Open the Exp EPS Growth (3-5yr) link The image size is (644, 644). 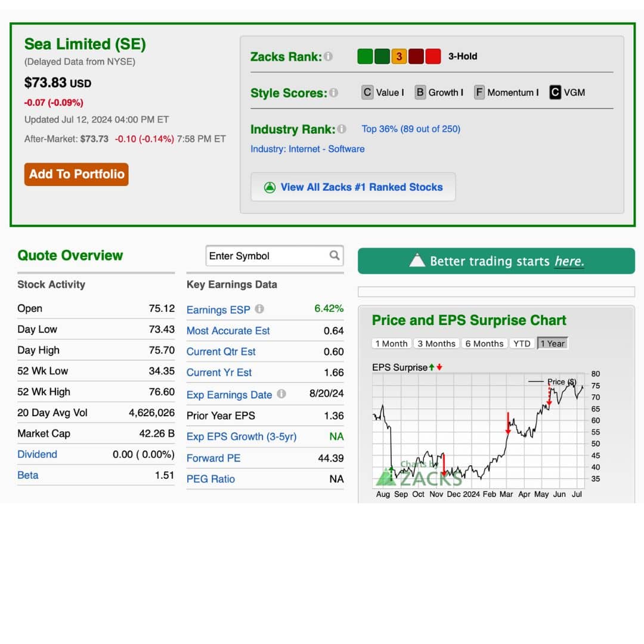click(241, 436)
